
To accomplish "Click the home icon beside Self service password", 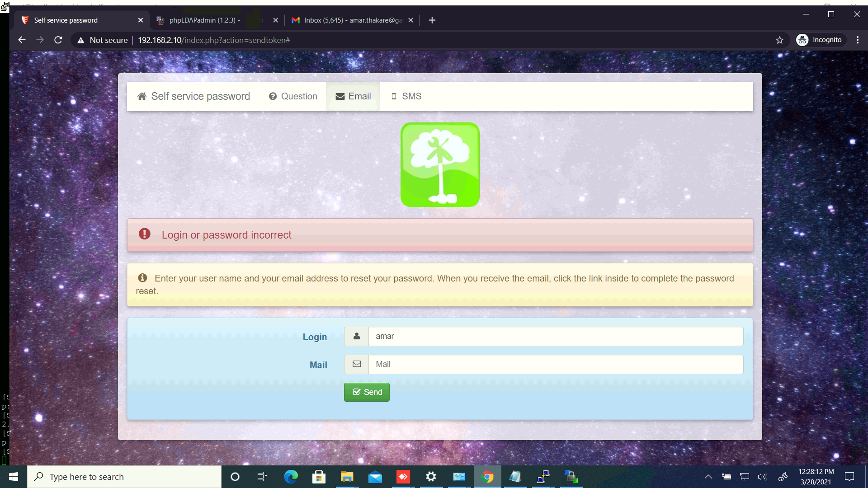I will (142, 96).
